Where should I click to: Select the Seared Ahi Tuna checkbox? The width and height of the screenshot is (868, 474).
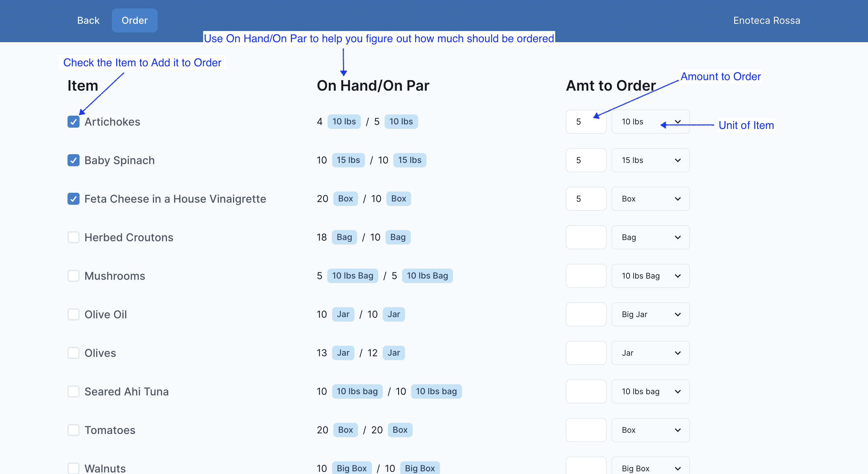coord(73,391)
